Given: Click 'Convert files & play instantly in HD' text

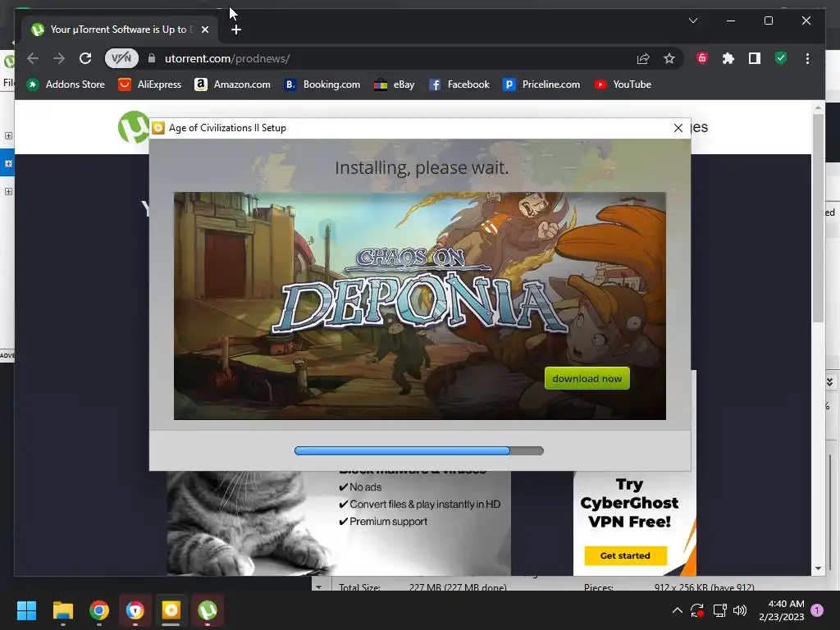Looking at the screenshot, I should [425, 504].
